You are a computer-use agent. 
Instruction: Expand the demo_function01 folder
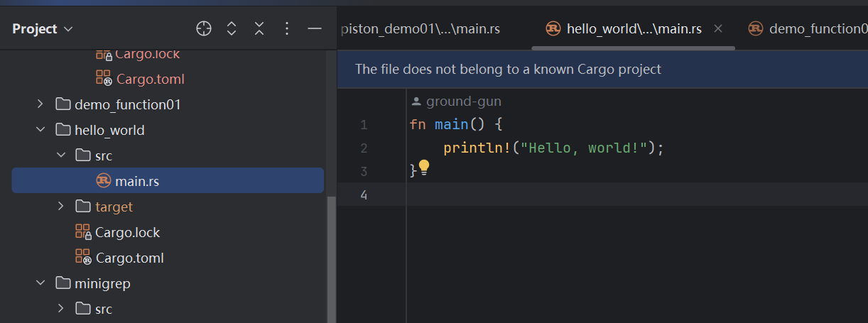(x=40, y=105)
